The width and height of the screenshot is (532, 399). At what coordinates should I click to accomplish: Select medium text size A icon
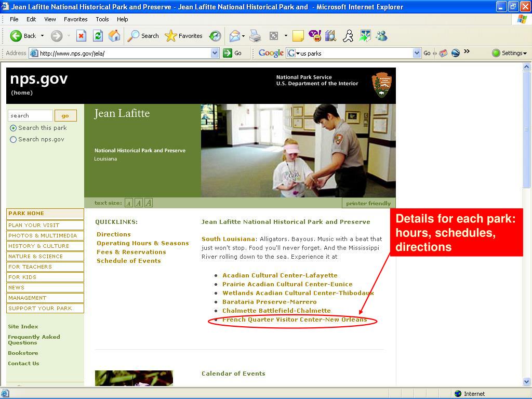(x=138, y=203)
